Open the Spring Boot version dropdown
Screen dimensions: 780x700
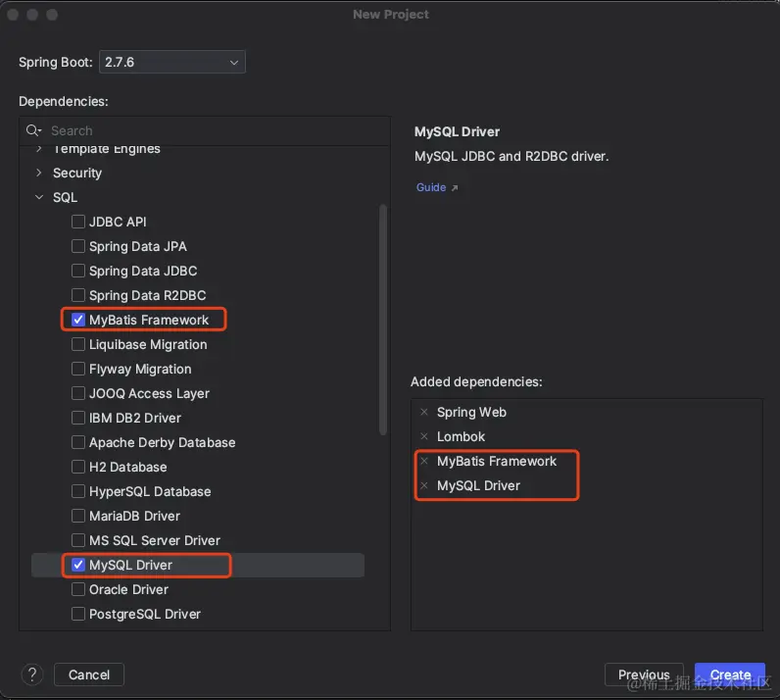click(172, 63)
